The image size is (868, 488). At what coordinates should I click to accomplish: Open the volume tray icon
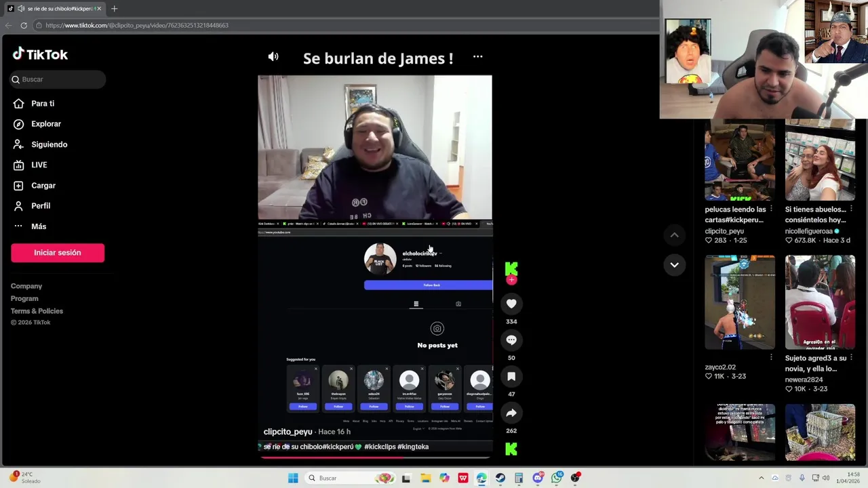826,478
